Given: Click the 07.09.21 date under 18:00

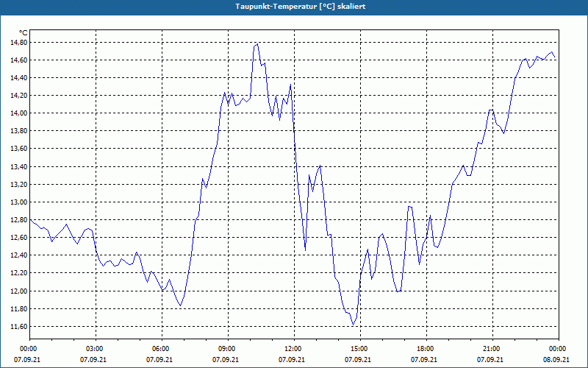Looking at the screenshot, I should point(424,360).
